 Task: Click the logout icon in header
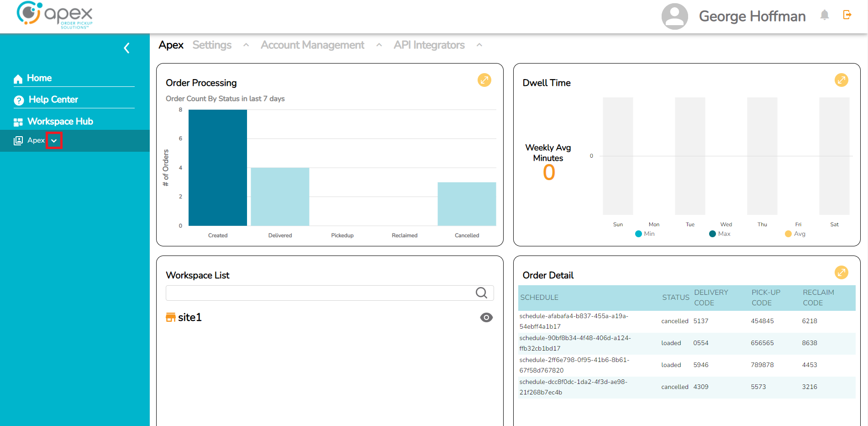click(x=847, y=15)
